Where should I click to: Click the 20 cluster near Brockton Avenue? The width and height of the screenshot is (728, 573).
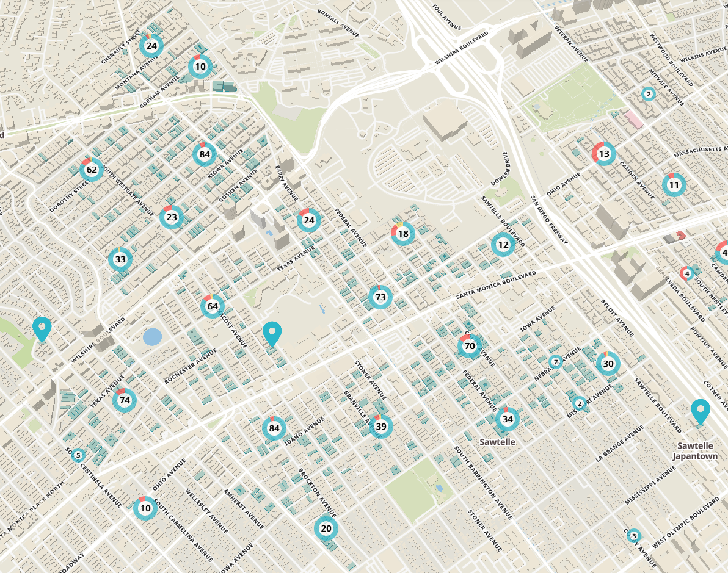(326, 528)
